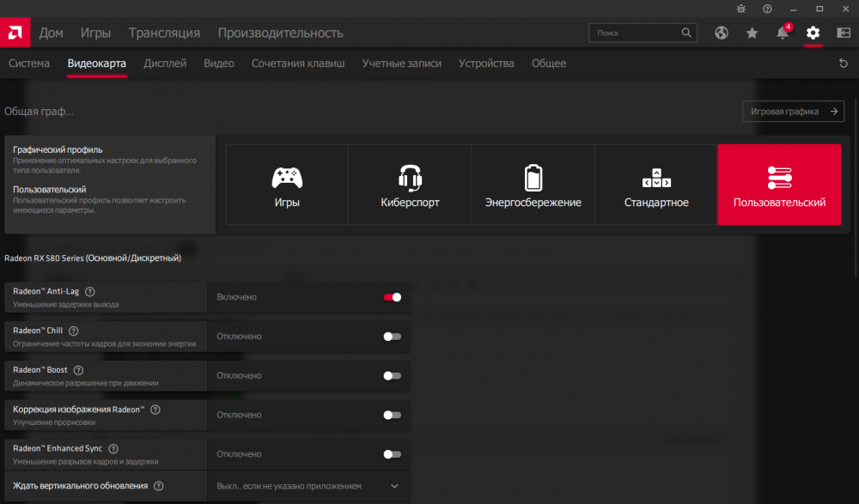
Task: Open the Производительность menu
Action: [x=280, y=33]
